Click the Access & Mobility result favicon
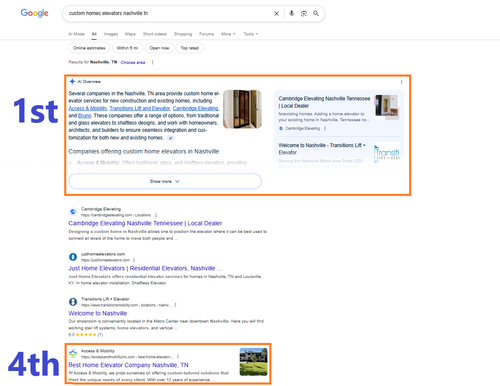 point(73,353)
